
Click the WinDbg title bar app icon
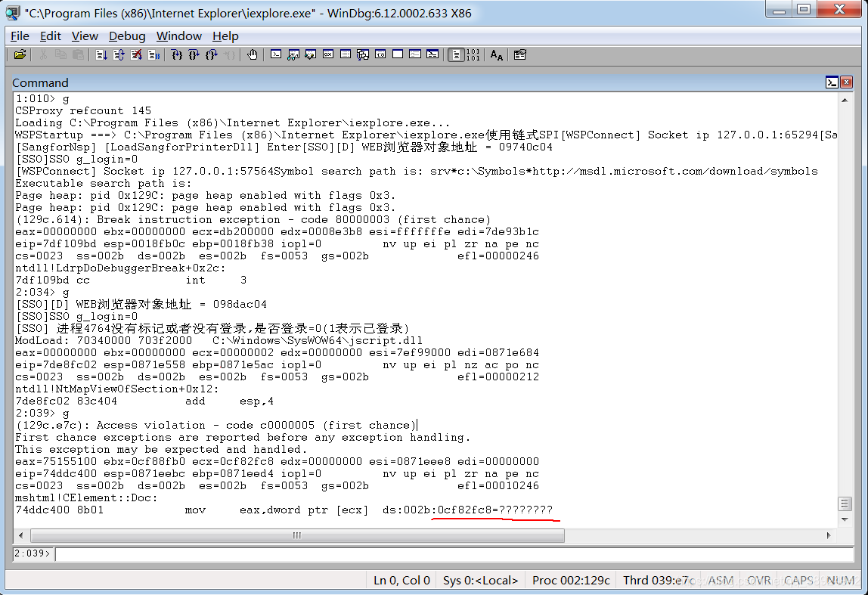[12, 12]
